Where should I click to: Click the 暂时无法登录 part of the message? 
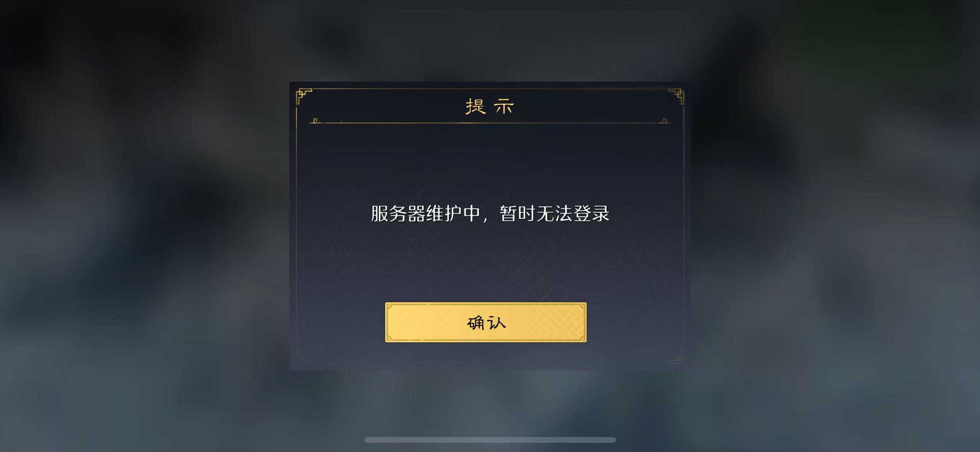(554, 214)
